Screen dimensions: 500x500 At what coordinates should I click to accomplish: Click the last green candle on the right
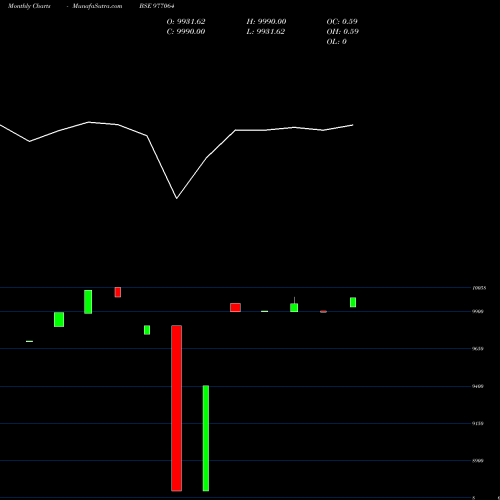(x=353, y=302)
